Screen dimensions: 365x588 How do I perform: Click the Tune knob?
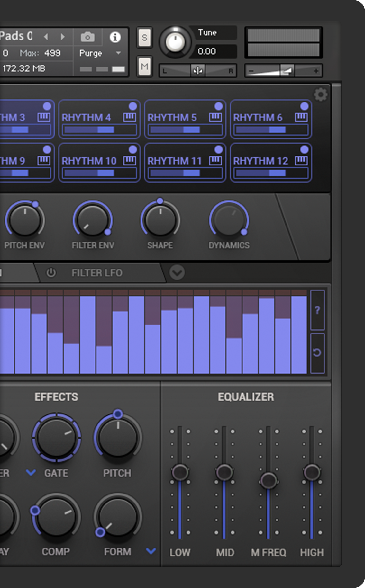click(175, 42)
